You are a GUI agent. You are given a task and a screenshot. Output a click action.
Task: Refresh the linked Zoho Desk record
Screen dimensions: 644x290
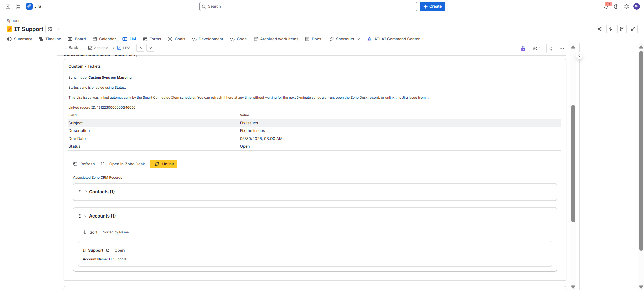point(84,164)
